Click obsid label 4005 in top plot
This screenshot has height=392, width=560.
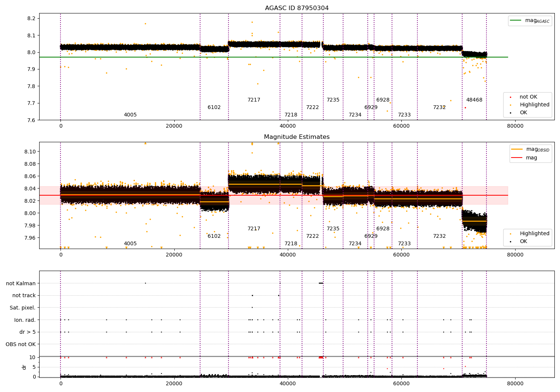130,115
